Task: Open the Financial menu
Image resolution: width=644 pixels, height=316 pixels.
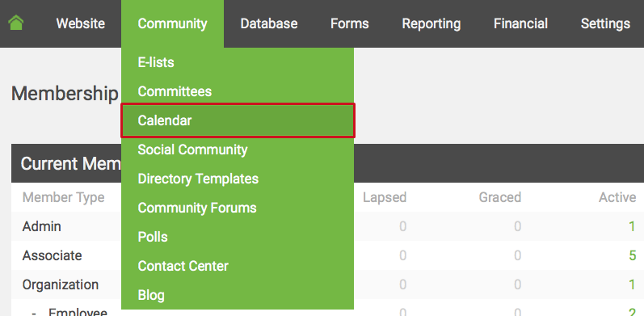Action: point(521,23)
